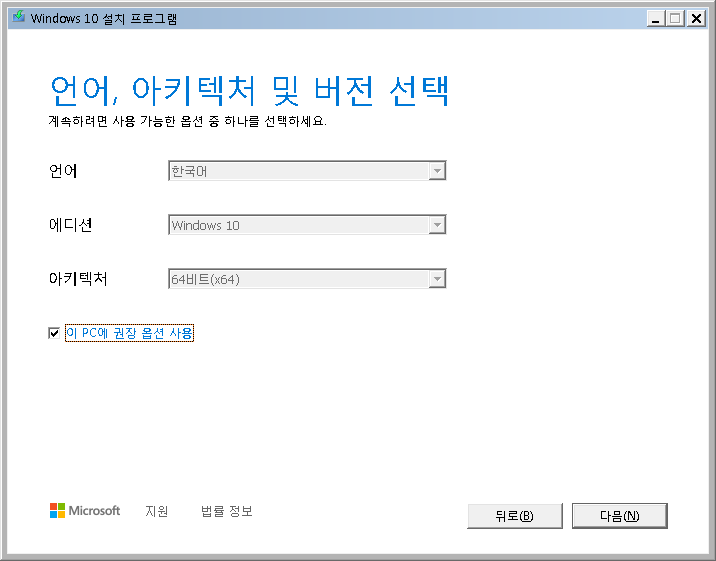Click the '이 PC에 권장 옵션 사용' label text
Viewport: 716px width, 561px height.
click(129, 333)
